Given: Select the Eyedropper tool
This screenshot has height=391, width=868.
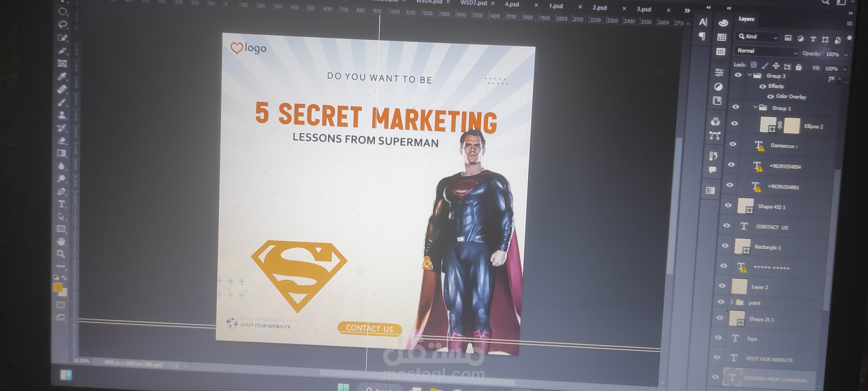Looking at the screenshot, I should pyautogui.click(x=62, y=76).
